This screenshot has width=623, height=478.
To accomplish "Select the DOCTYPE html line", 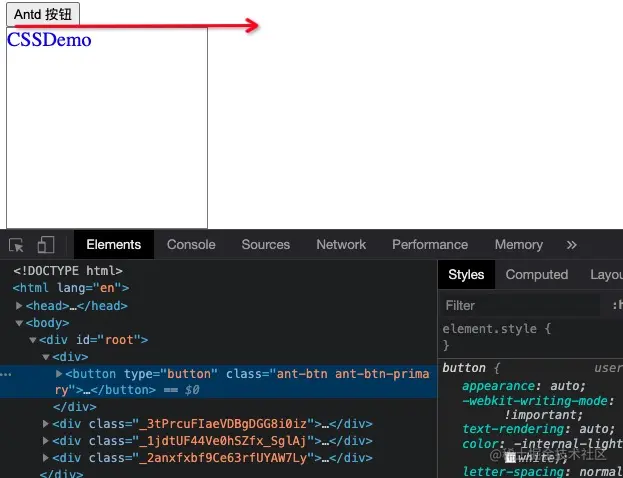I will coord(68,271).
